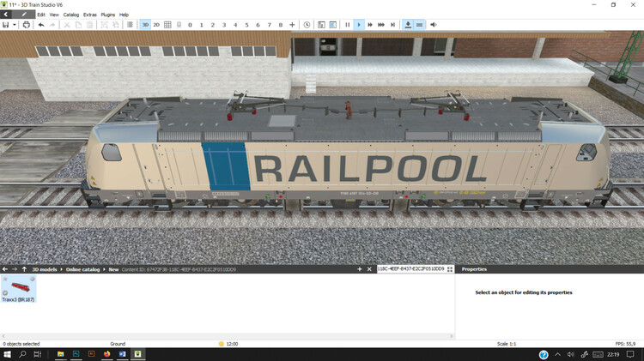644x361 pixels.
Task: Click the add camera plus icon
Action: point(292,25)
